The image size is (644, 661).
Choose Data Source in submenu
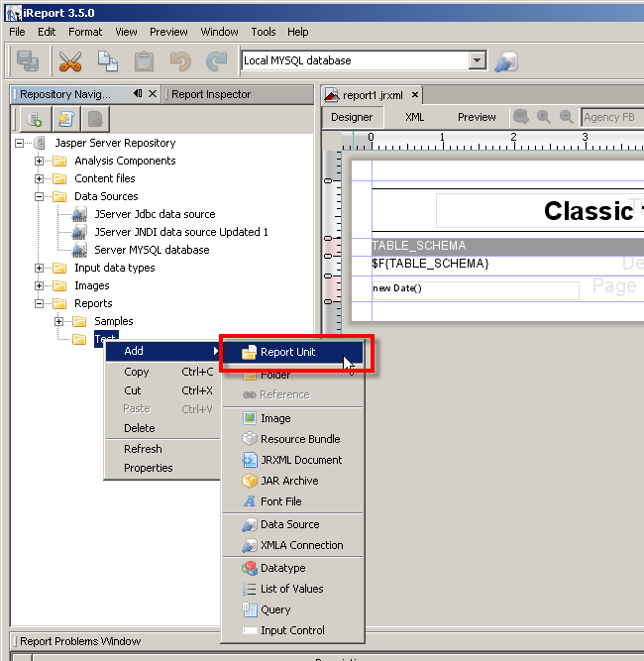(x=292, y=524)
